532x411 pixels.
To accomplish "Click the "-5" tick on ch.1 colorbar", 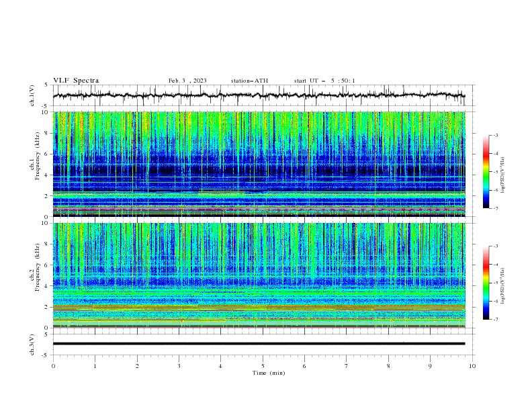I will (495, 172).
